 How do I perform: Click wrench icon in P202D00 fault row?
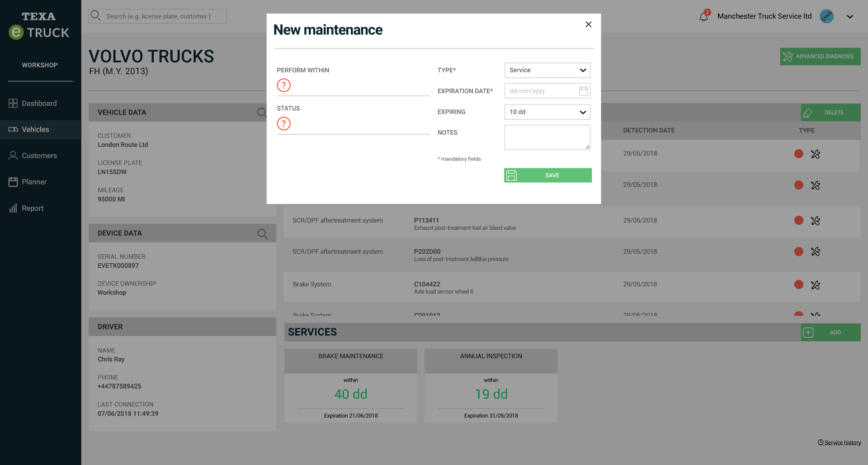point(816,251)
